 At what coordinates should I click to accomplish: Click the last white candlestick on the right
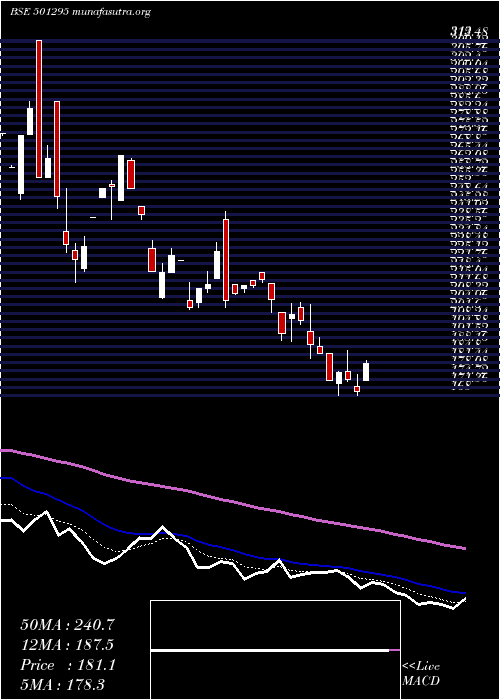366,371
